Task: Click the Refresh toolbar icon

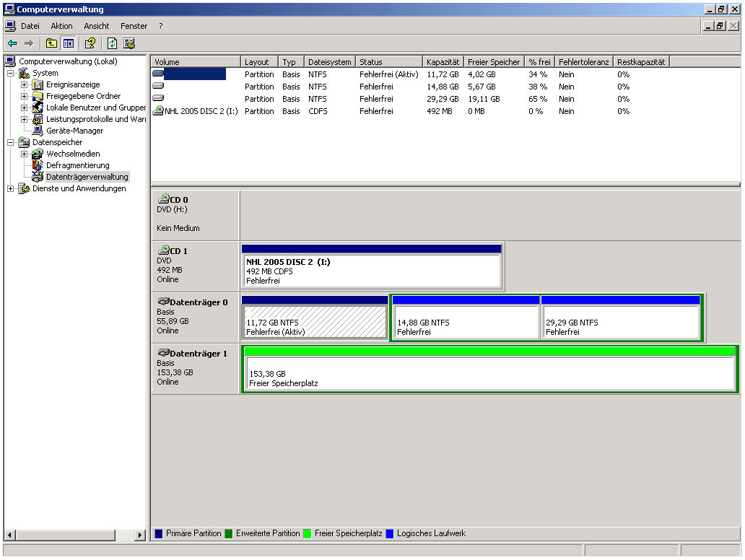Action: pyautogui.click(x=112, y=44)
